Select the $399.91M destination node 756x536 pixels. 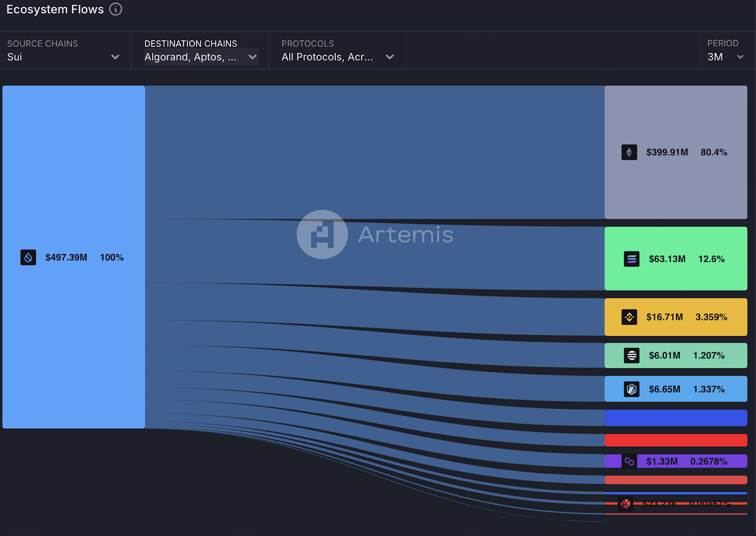[676, 152]
